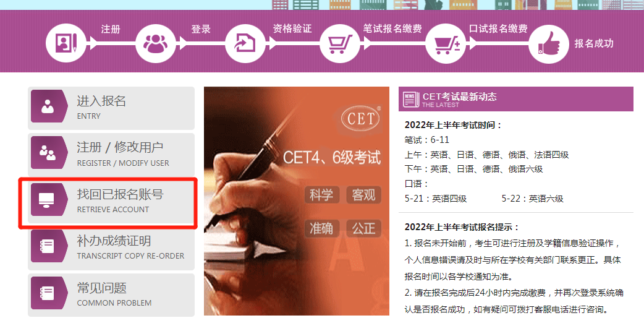Click the qualification verification arrow icon
The width and height of the screenshot is (644, 318).
point(245,43)
